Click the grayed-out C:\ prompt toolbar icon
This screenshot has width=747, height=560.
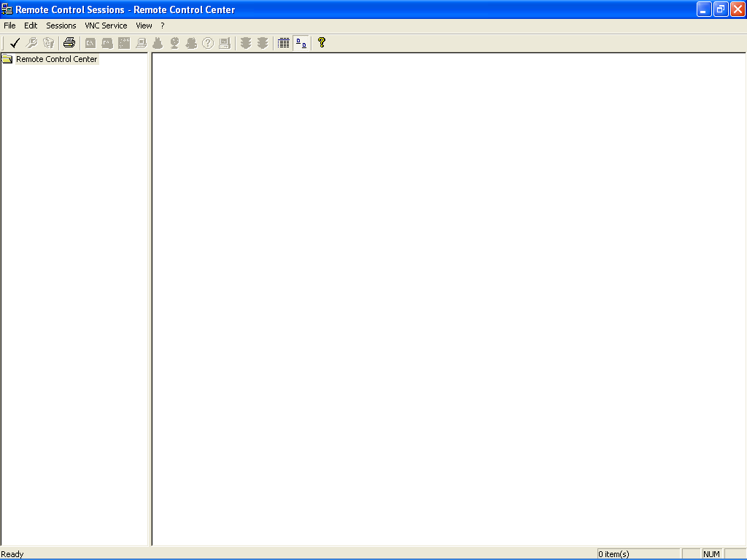90,43
